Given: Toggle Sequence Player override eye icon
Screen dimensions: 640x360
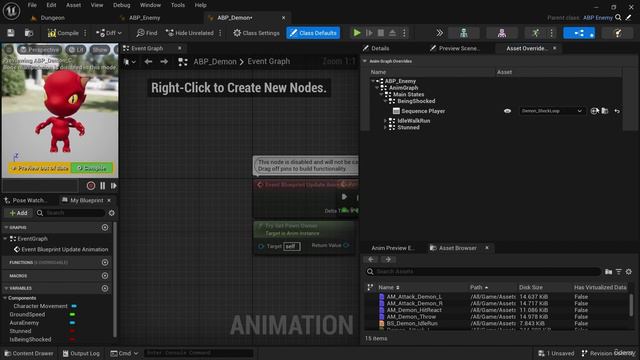Looking at the screenshot, I should click(x=507, y=111).
